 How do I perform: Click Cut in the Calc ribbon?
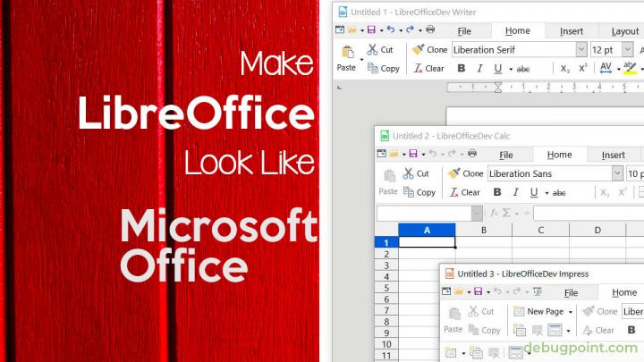click(416, 173)
